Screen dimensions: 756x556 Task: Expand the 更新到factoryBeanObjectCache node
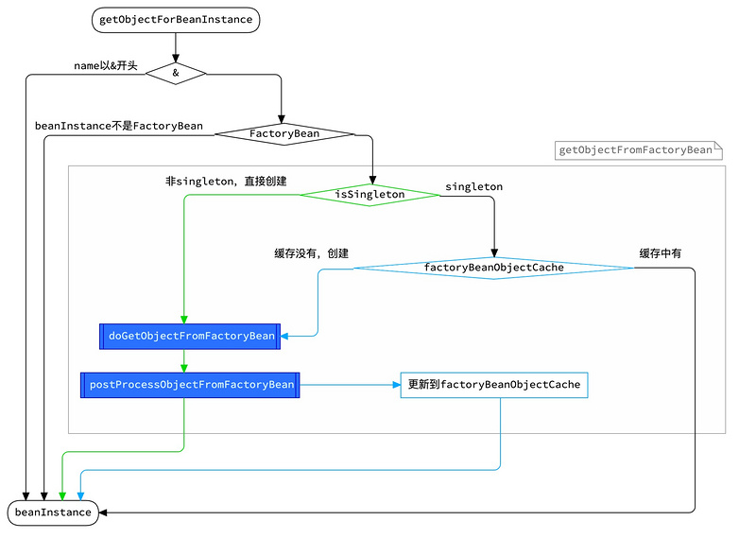tap(495, 385)
